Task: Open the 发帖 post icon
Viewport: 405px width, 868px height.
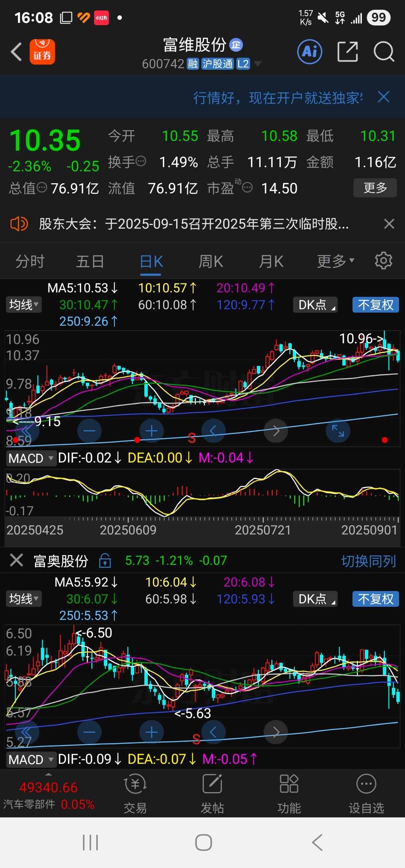Action: (x=212, y=794)
